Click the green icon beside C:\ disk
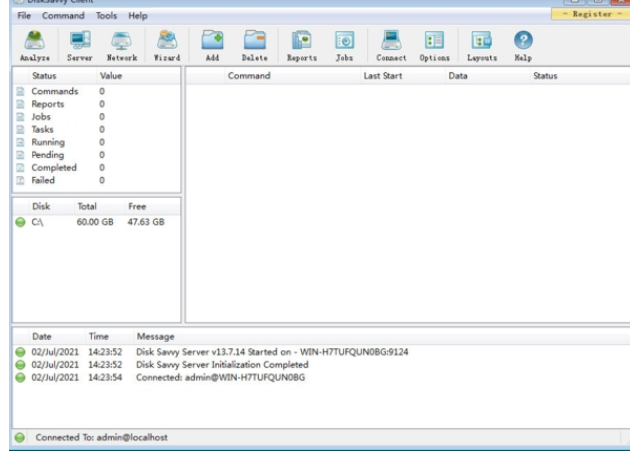This screenshot has height=451, width=630. click(x=20, y=222)
